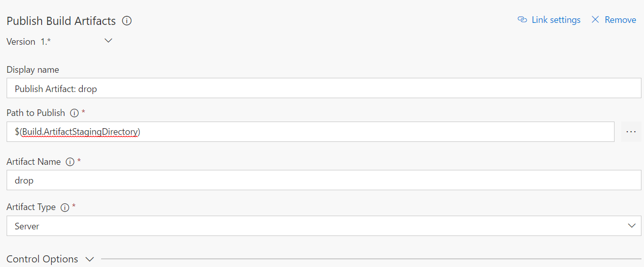644x267 pixels.
Task: Select the version value 1.*
Action: (46, 42)
